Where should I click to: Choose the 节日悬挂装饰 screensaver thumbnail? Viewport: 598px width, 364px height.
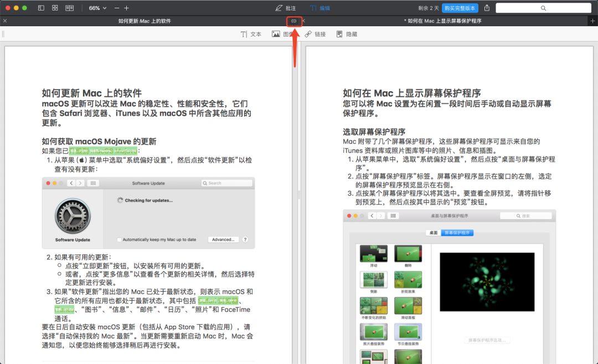408,332
